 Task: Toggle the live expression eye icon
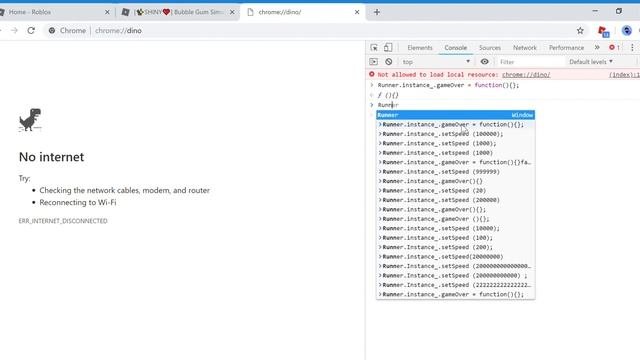(x=484, y=62)
